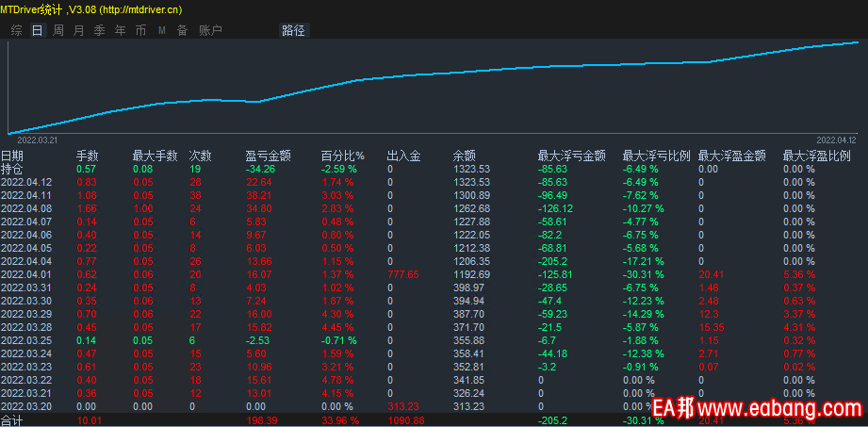Click the 路径 path button
868x427 pixels.
[293, 30]
